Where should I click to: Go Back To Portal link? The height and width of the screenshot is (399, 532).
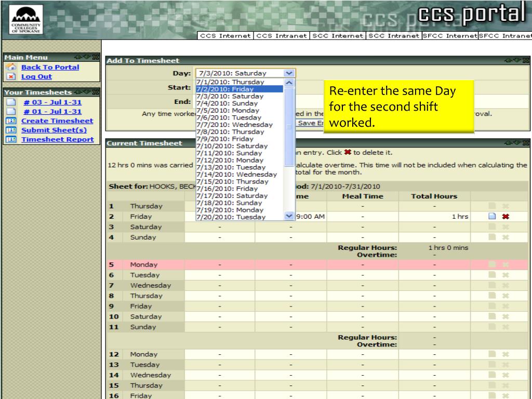click(x=50, y=67)
